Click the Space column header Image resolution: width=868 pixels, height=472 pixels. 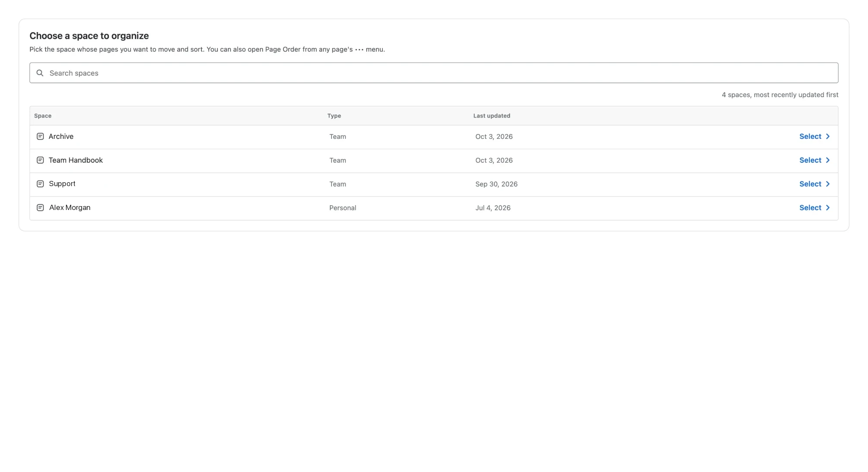(43, 116)
